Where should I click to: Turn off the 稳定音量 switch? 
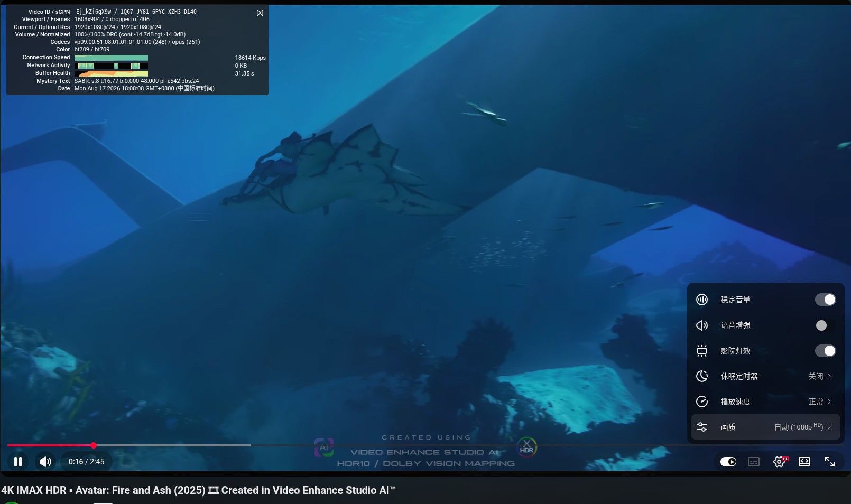pos(825,300)
